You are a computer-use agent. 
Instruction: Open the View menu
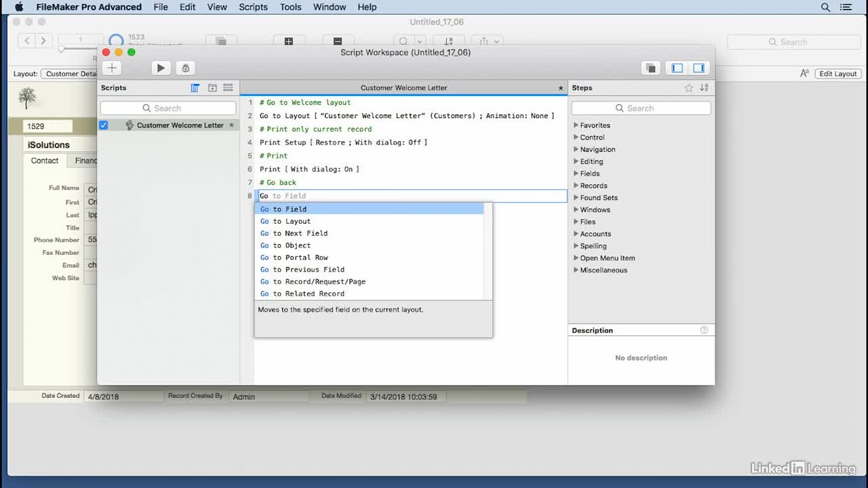[x=217, y=7]
